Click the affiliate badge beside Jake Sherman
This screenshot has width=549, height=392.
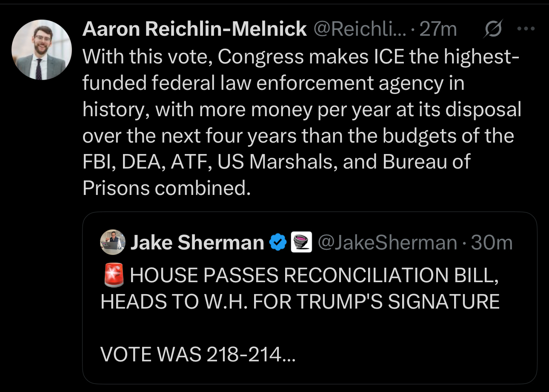click(301, 243)
